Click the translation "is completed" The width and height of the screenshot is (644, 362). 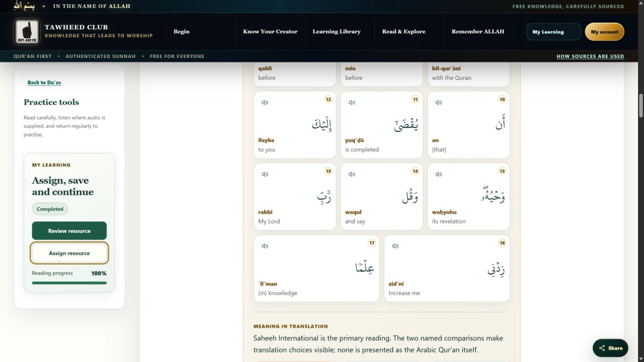click(362, 150)
